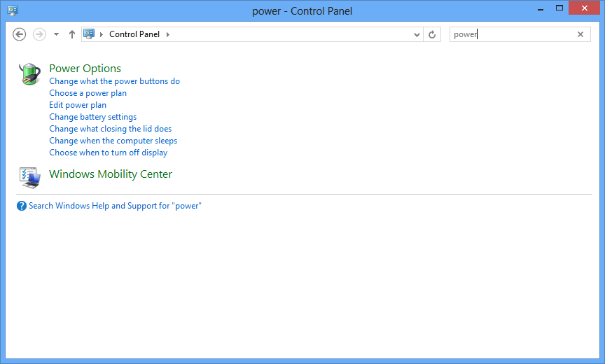Search Windows Help and Support for power

pos(115,206)
